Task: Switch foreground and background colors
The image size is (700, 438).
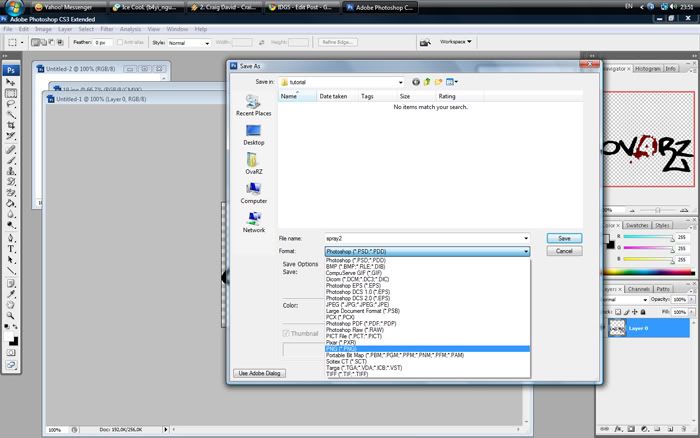Action: click(x=15, y=327)
